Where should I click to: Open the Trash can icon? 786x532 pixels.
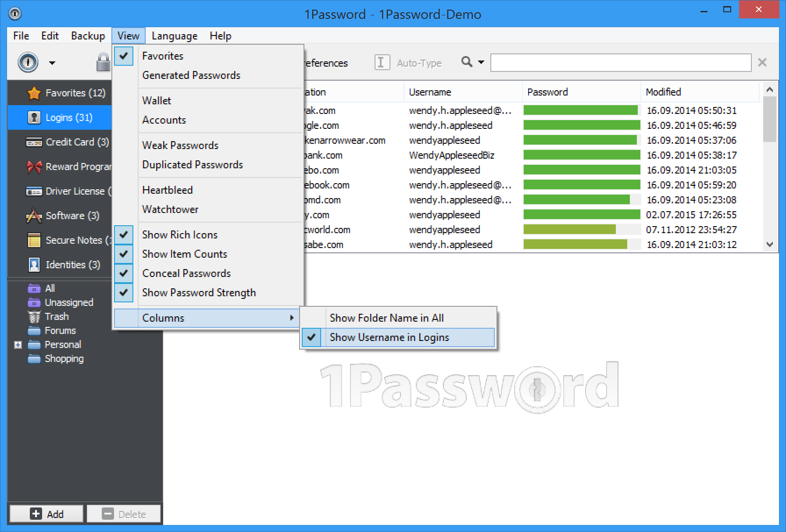pyautogui.click(x=34, y=316)
